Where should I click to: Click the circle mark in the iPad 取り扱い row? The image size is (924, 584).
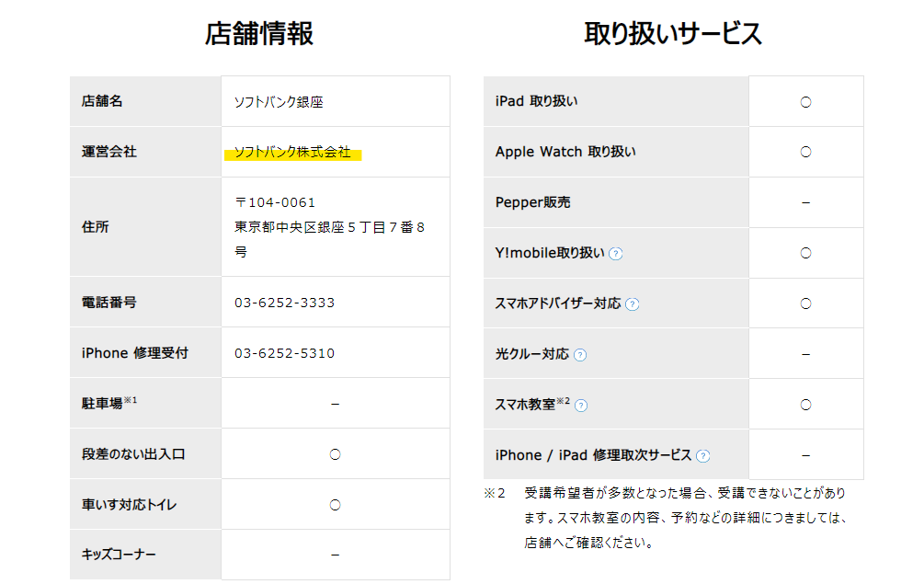coord(805,102)
